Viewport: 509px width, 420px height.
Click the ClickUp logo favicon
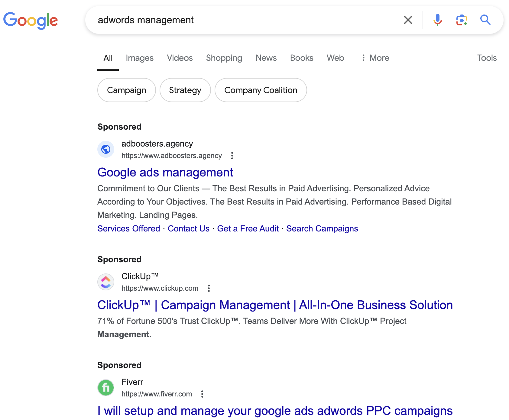click(x=106, y=282)
